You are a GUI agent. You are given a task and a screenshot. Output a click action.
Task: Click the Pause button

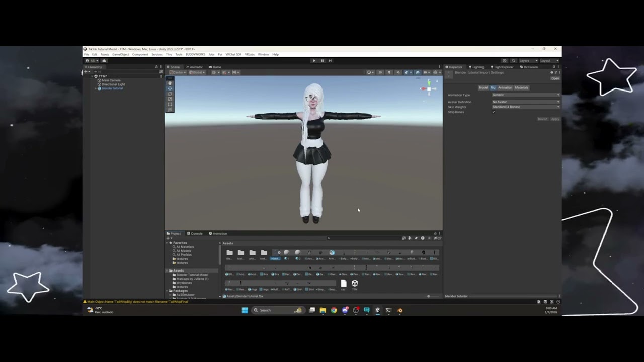point(322,61)
